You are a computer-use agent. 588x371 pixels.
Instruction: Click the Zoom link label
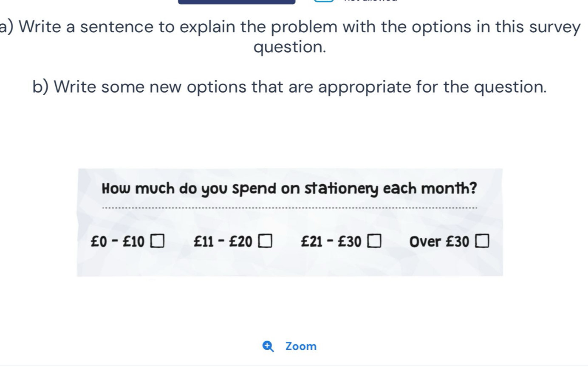click(300, 346)
